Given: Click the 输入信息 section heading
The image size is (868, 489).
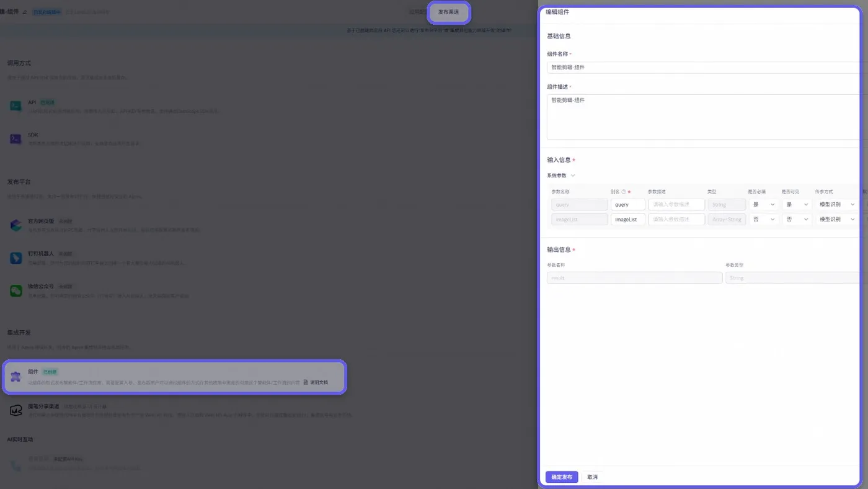Looking at the screenshot, I should pyautogui.click(x=559, y=160).
